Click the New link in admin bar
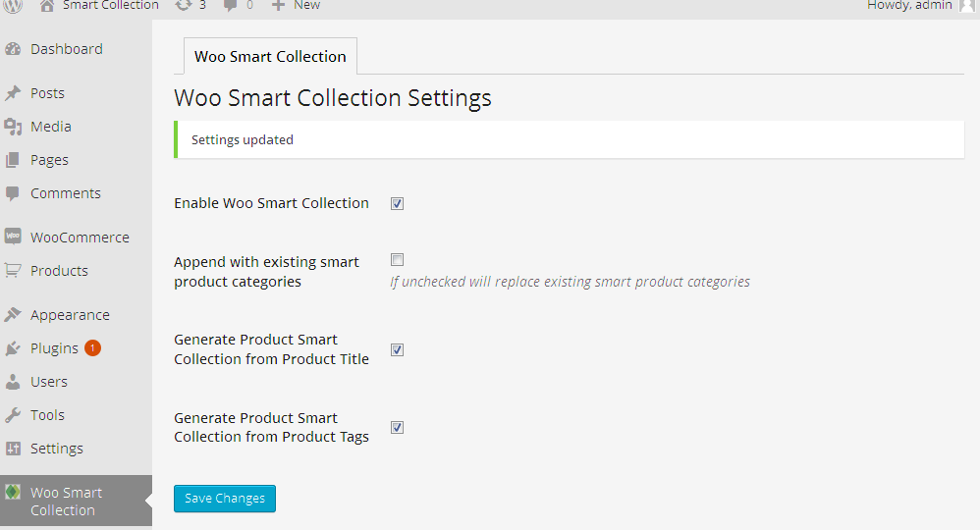 307,5
